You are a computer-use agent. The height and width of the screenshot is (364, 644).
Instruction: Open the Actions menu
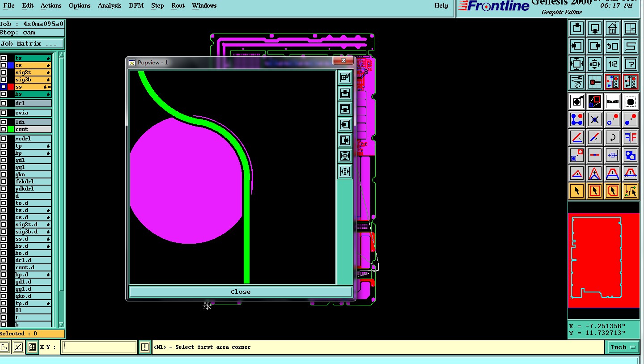[x=51, y=6]
